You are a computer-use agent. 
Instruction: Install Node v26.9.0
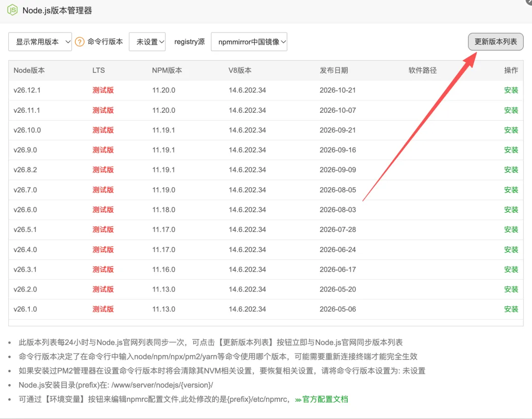pos(511,150)
